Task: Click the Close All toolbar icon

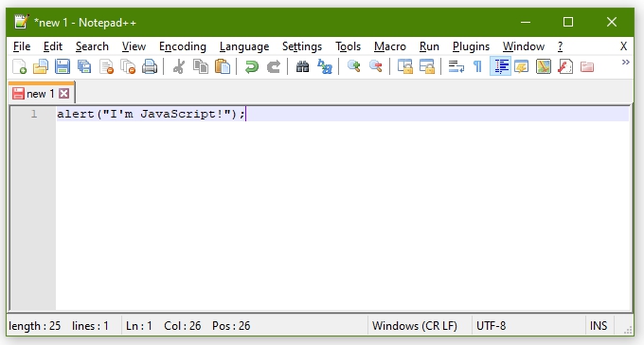Action: [x=128, y=66]
